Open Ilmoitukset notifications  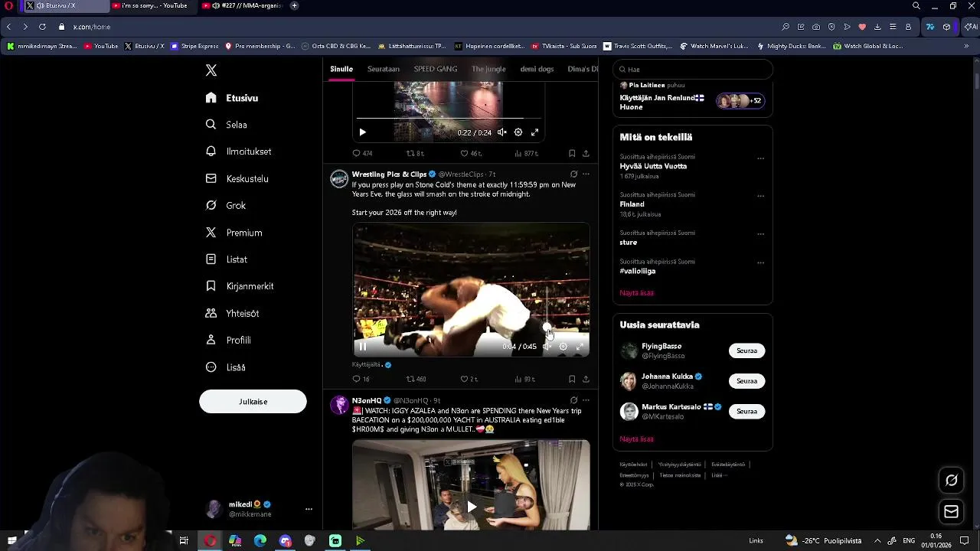(x=239, y=152)
